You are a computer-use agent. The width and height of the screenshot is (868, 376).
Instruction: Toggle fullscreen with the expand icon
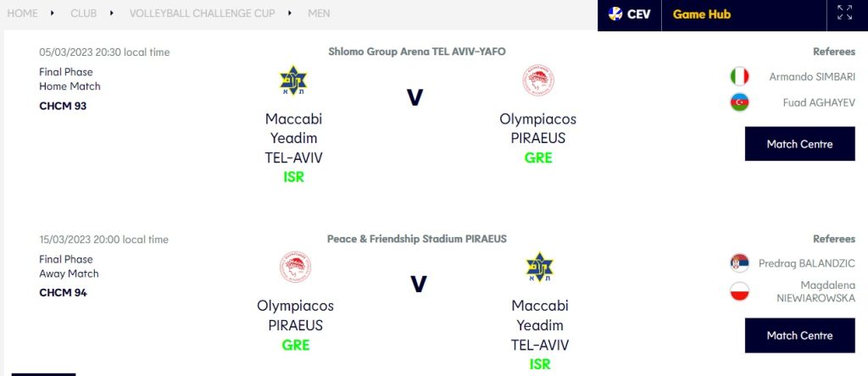click(844, 13)
